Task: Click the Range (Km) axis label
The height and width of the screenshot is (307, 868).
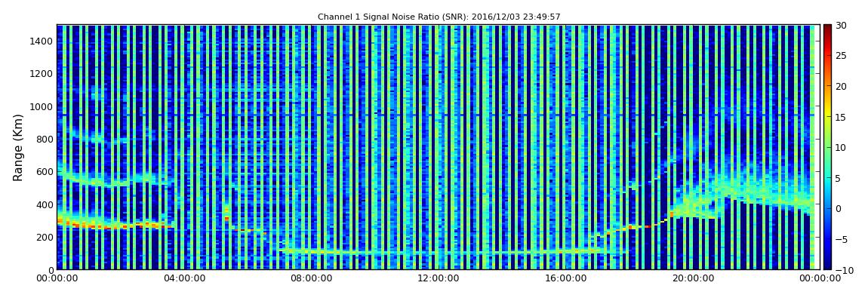Action: coord(18,148)
